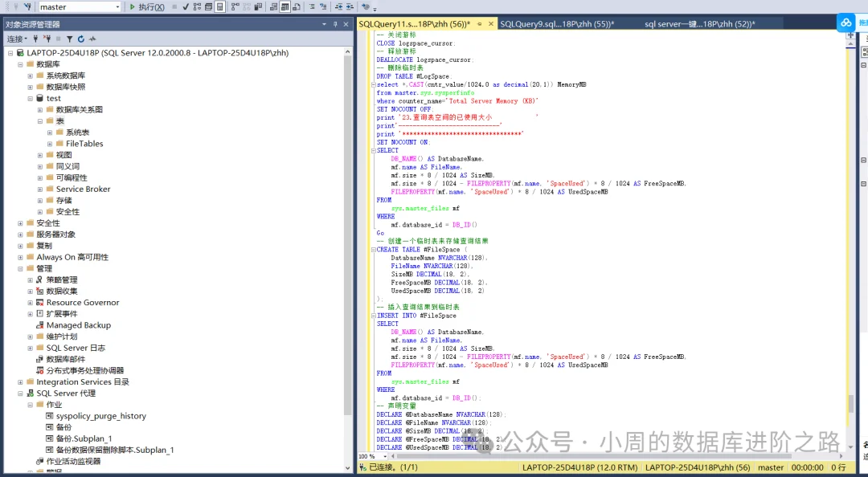The height and width of the screenshot is (477, 868).
Task: Click the 执行(X) execute button
Action: 147,7
